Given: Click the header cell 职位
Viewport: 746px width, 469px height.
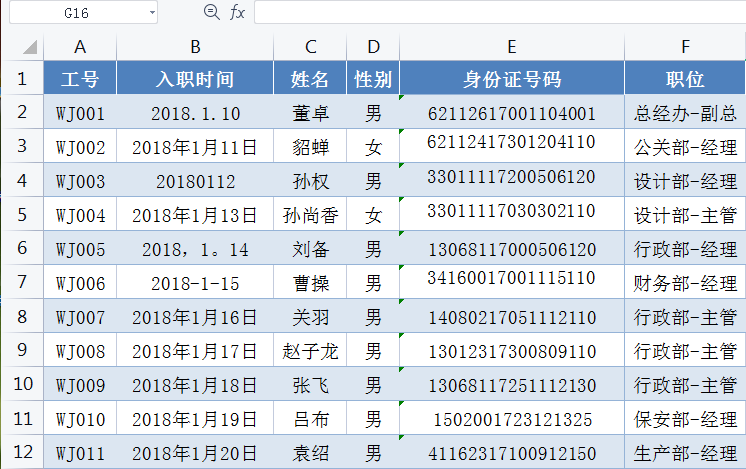Looking at the screenshot, I should coord(685,78).
